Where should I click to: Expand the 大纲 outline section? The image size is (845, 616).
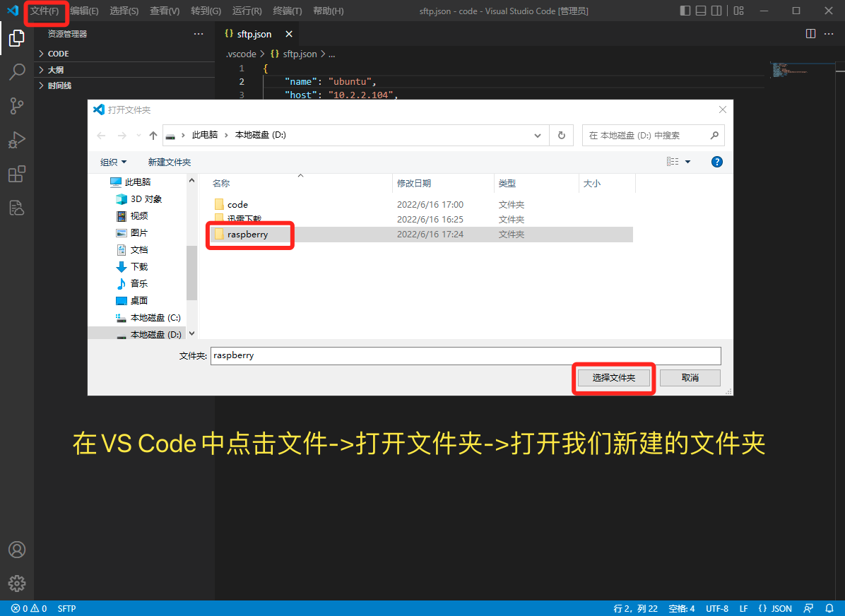pyautogui.click(x=42, y=69)
